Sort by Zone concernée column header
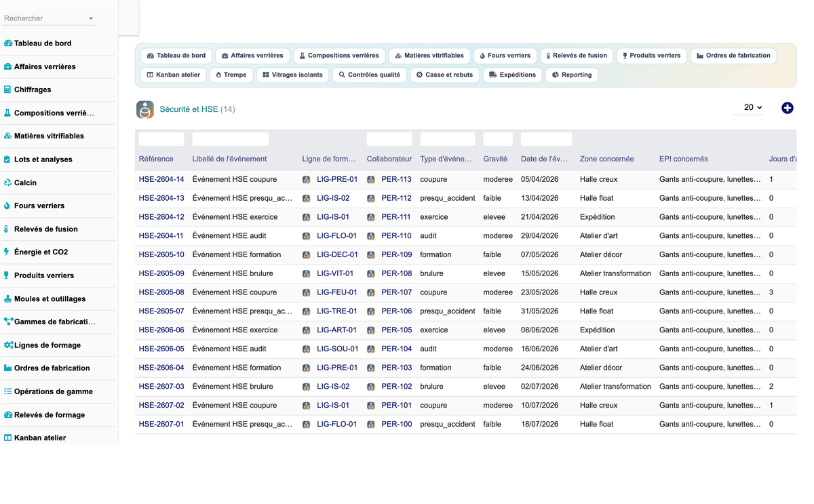This screenshot has width=814, height=504. tap(607, 159)
